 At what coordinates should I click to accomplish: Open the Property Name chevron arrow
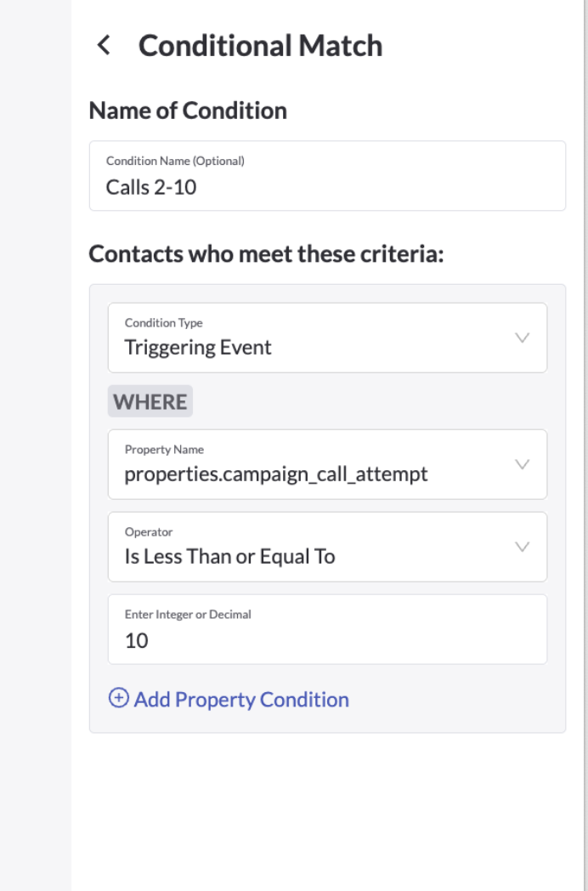523,464
